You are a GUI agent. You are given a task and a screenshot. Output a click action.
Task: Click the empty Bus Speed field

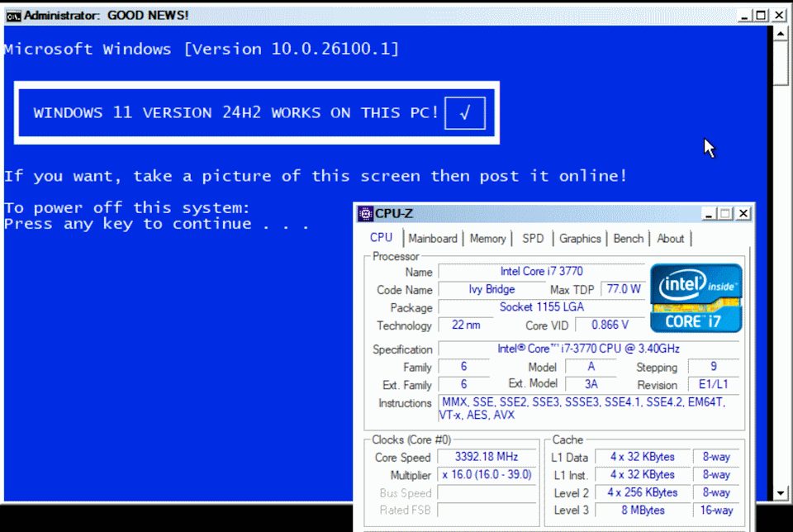point(487,492)
